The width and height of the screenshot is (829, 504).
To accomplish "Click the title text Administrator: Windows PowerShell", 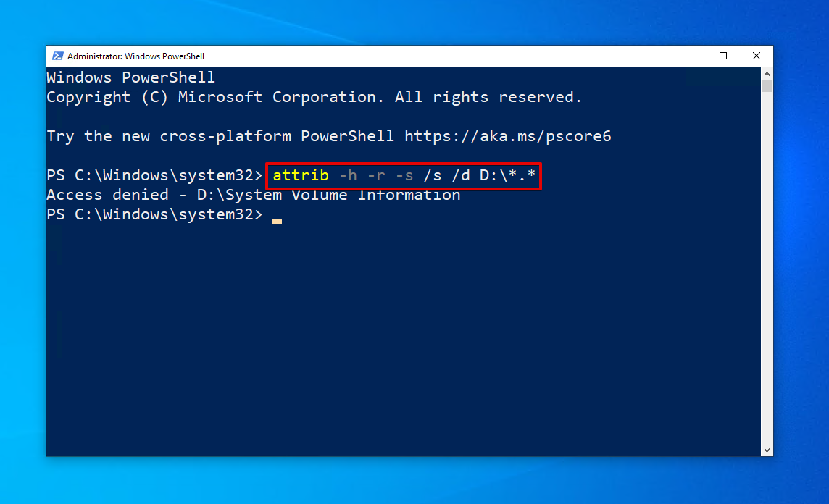I will (136, 56).
